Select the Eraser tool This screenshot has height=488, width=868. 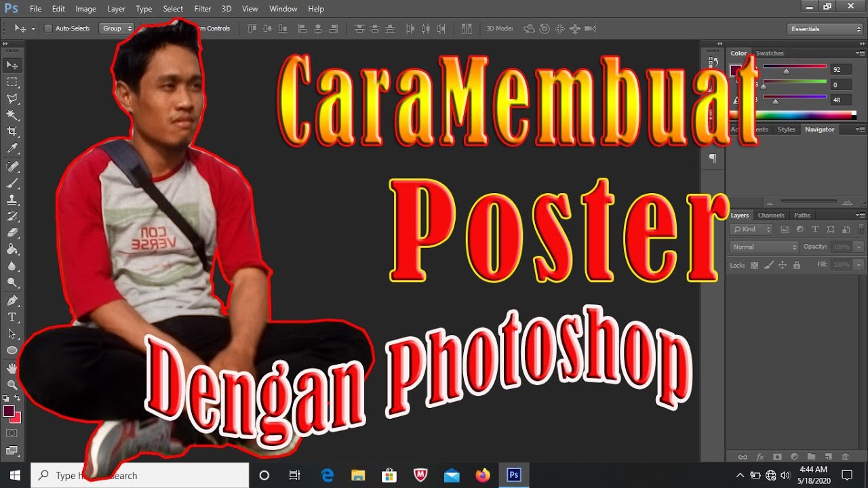coord(12,232)
